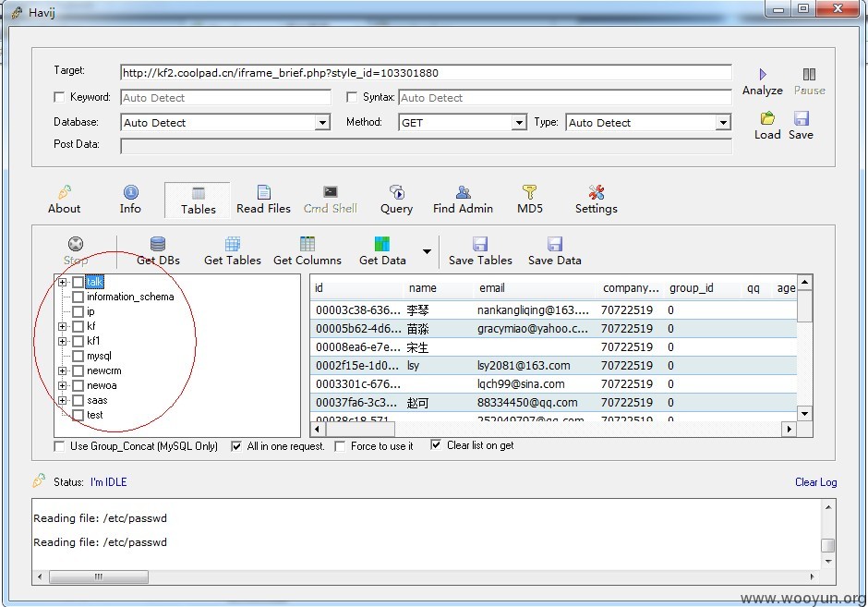The height and width of the screenshot is (607, 868).
Task: Open the MD5 section
Action: [530, 200]
